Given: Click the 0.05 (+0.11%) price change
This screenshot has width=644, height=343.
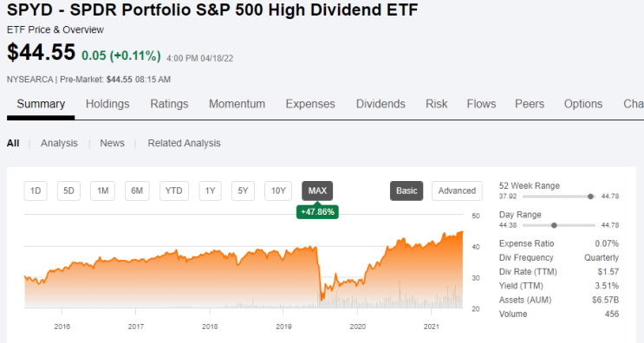Looking at the screenshot, I should click(121, 55).
